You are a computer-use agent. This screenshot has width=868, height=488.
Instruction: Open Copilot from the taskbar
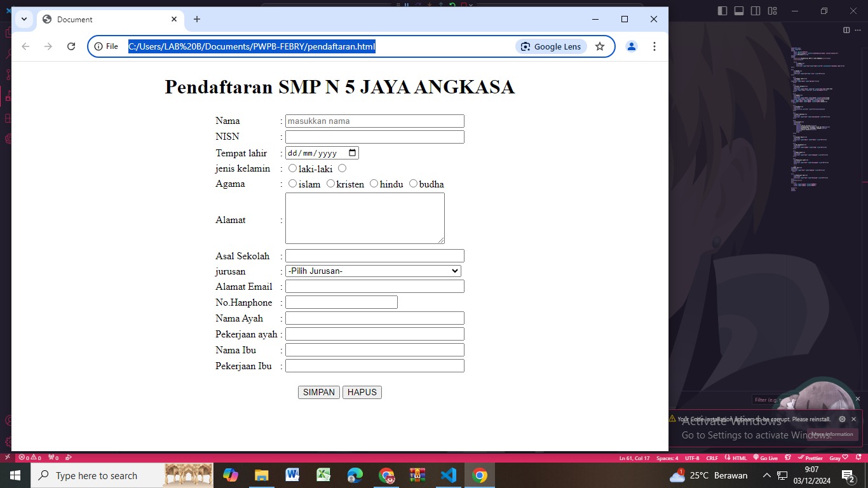[x=230, y=475]
